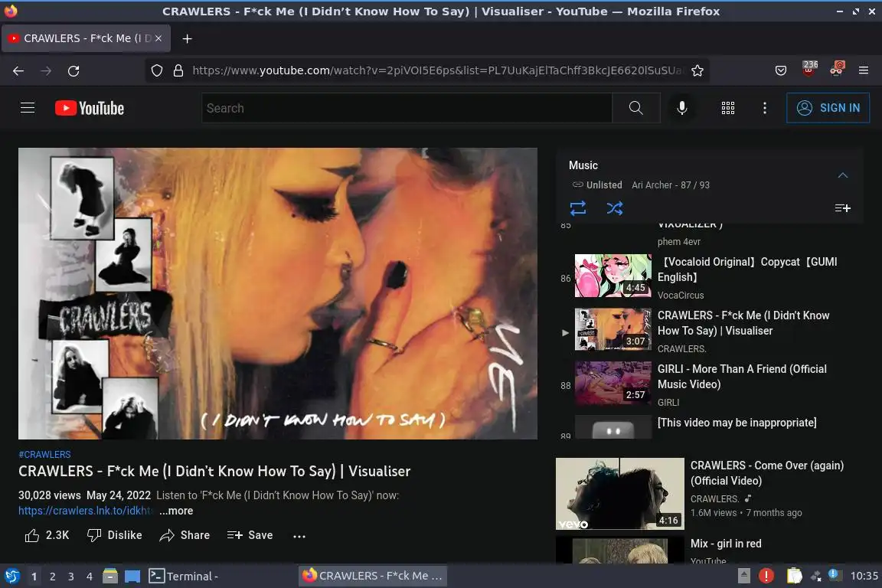Screen dimensions: 882x588
Task: Toggle playlist loop
Action: tap(578, 208)
